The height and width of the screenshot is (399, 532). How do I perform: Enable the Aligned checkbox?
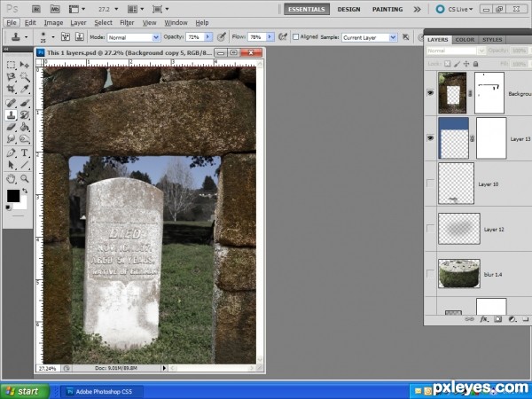coord(296,36)
